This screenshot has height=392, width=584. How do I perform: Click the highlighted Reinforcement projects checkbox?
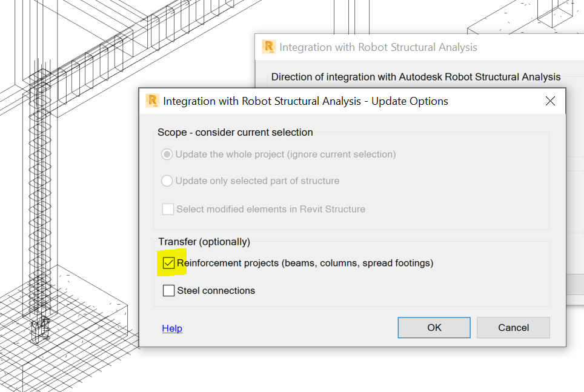click(x=168, y=263)
